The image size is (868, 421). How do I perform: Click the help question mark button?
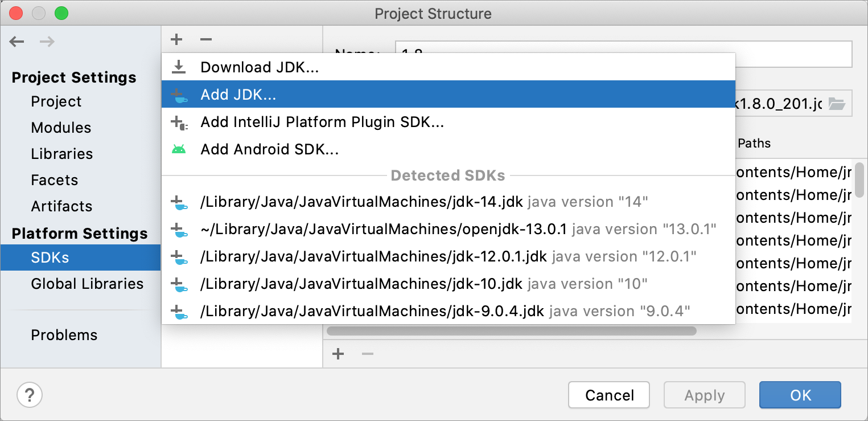point(30,395)
